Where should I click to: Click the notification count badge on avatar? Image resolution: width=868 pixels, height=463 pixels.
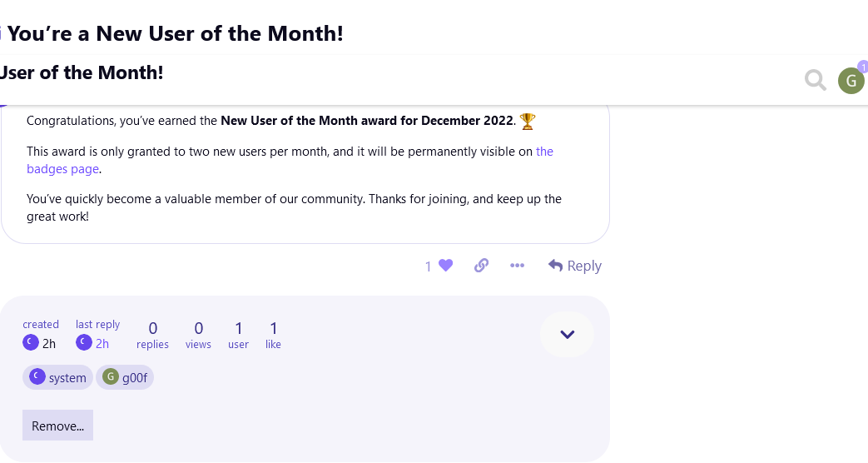pos(862,66)
